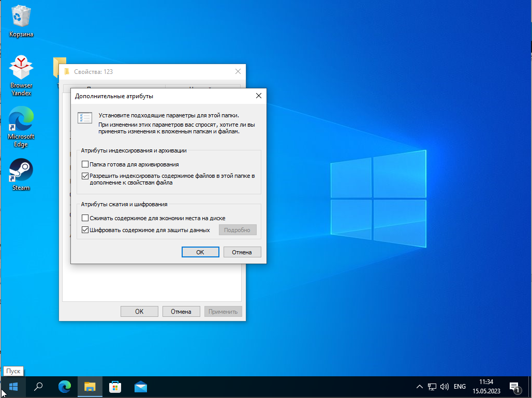Select the Yandex Browser desktop icon
532x398 pixels.
[21, 75]
